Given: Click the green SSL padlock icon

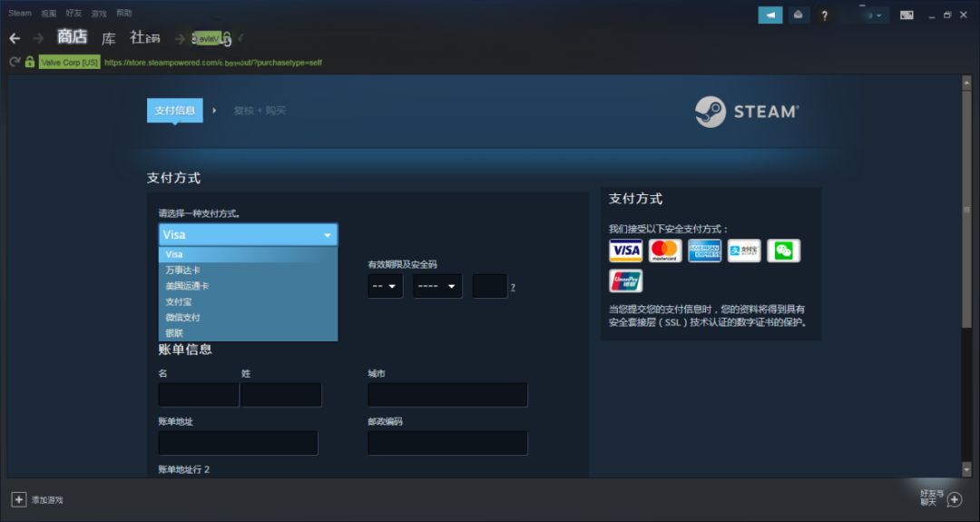Looking at the screenshot, I should tap(30, 62).
